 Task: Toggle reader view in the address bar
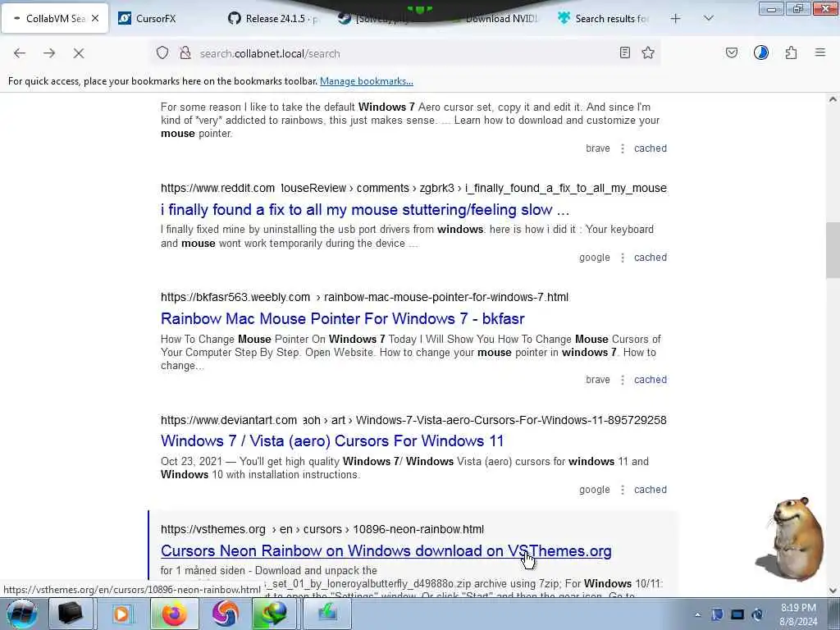624,52
